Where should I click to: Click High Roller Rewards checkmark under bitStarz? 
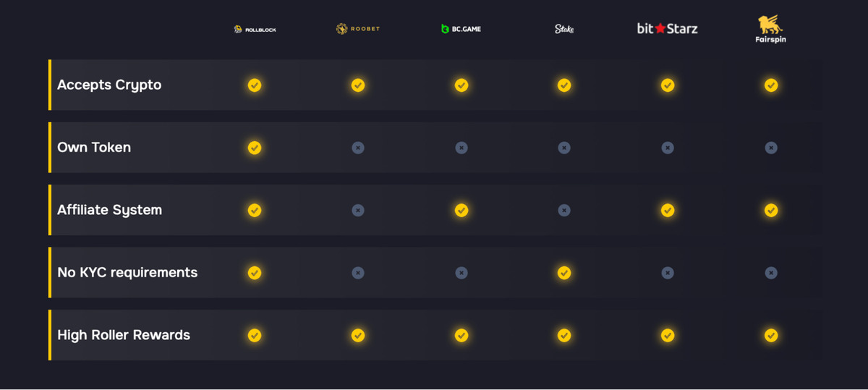668,336
